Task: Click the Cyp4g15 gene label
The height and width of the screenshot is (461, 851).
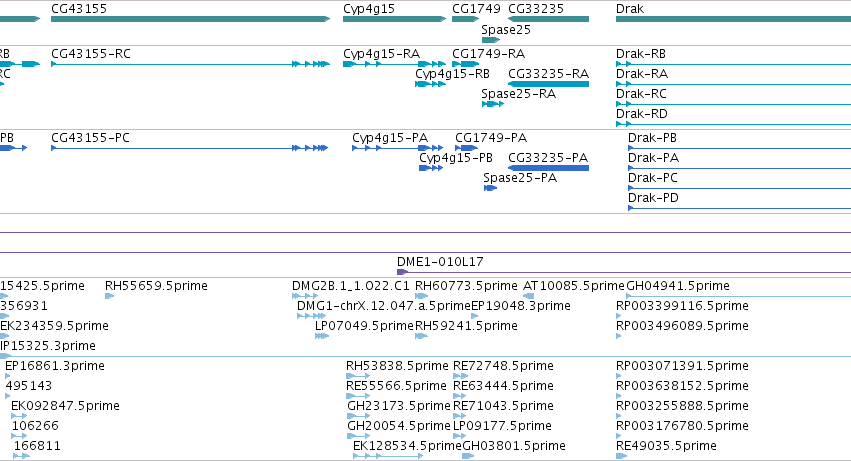Action: click(x=369, y=9)
